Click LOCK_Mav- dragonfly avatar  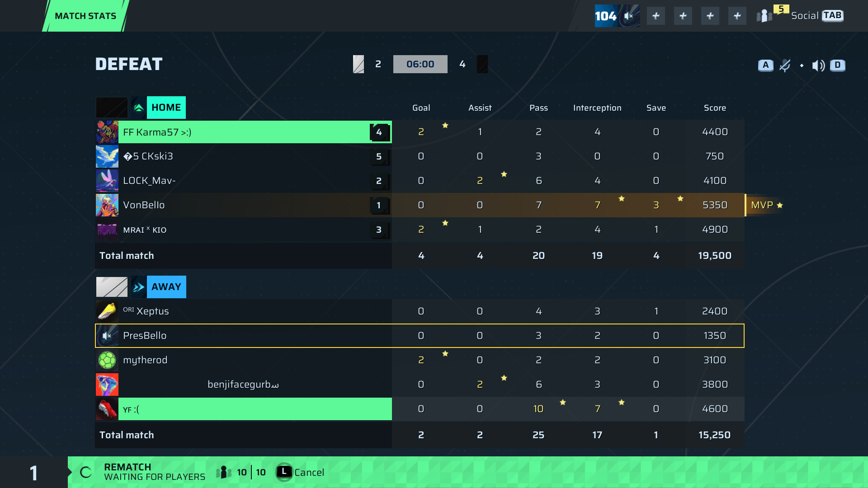107,181
